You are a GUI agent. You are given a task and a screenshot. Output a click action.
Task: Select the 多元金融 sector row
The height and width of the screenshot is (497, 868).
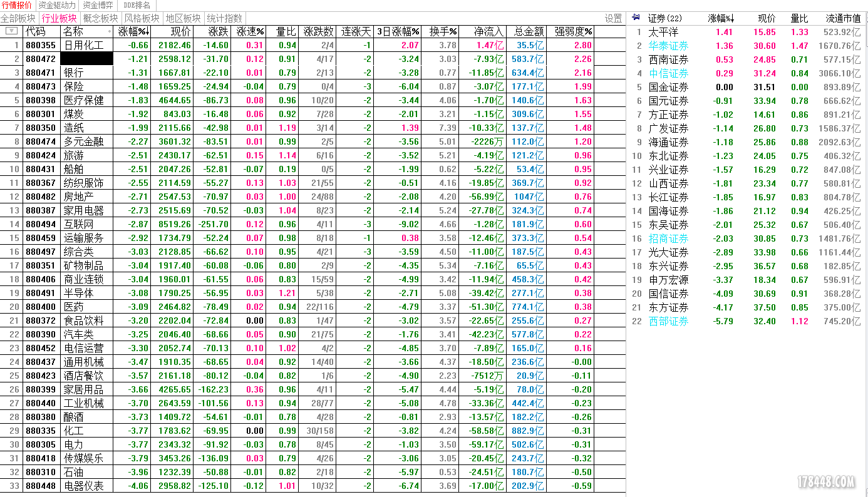click(313, 141)
